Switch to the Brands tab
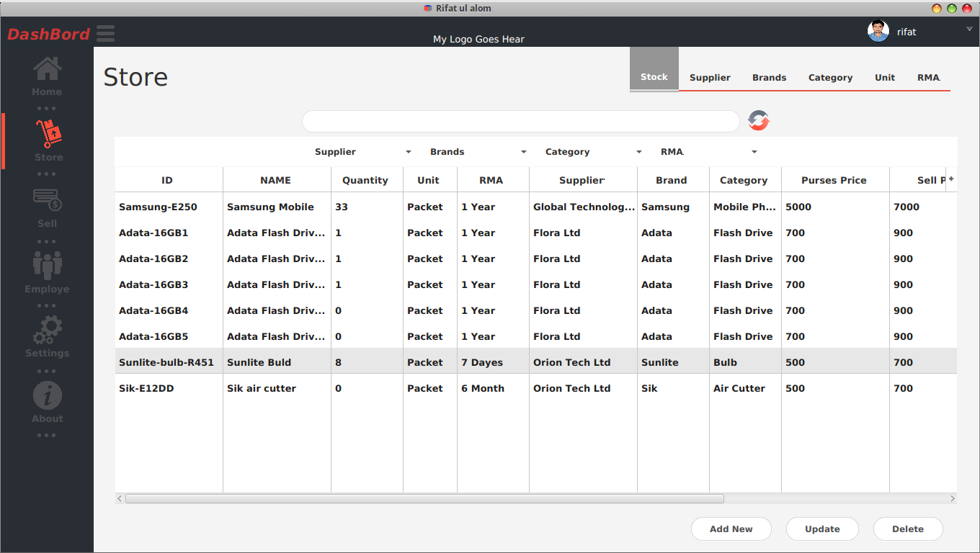 click(x=770, y=78)
